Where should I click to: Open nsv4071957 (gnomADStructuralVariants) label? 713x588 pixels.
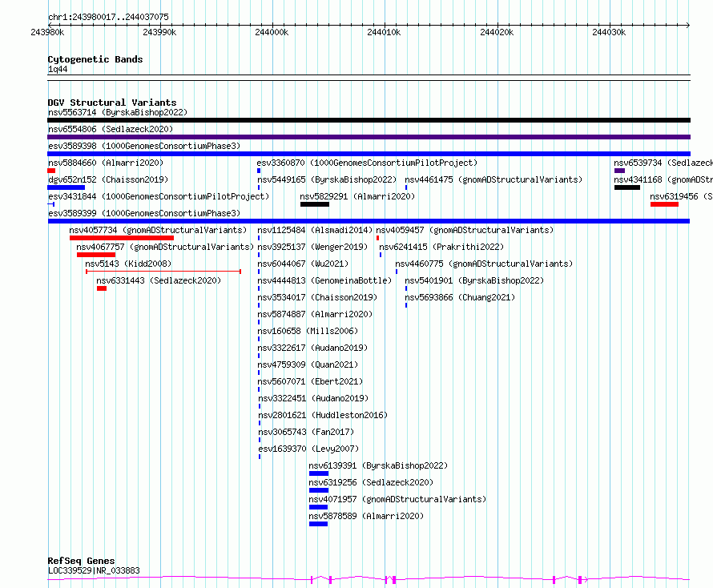(x=397, y=499)
